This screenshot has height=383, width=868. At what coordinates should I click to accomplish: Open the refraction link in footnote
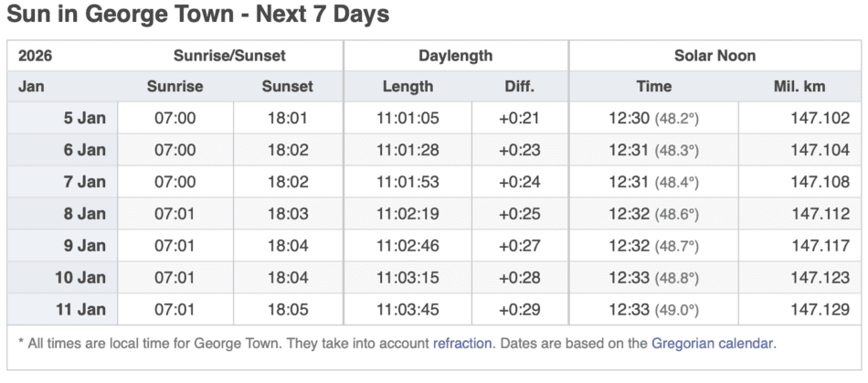coord(462,344)
